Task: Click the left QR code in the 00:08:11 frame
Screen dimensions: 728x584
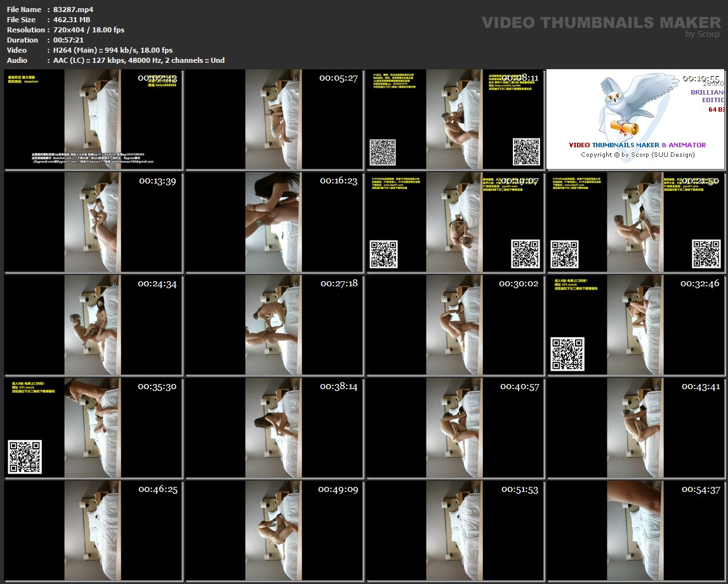Action: click(383, 152)
